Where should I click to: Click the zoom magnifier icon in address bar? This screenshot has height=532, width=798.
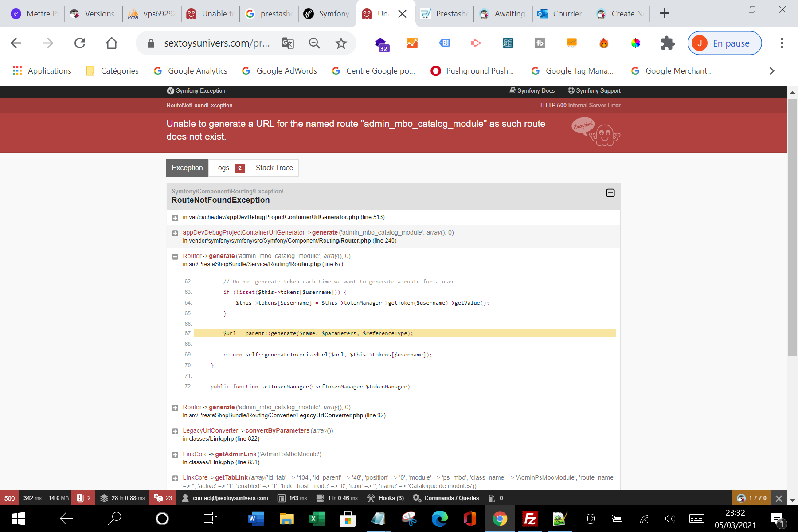pos(314,43)
